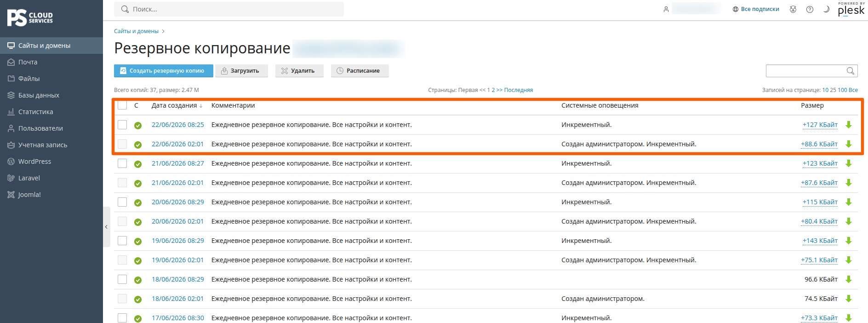Click the backup list filter input field
The image size is (868, 323).
click(x=805, y=71)
